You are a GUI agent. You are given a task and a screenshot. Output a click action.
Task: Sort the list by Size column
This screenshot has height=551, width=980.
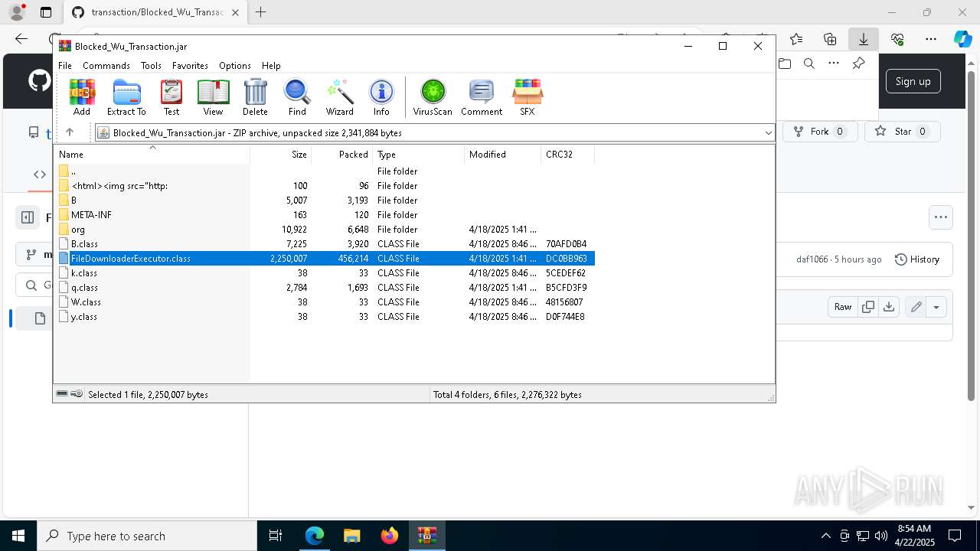[x=280, y=155]
